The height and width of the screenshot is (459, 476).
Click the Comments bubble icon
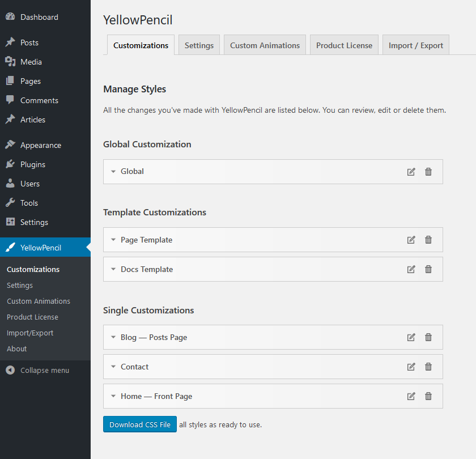(10, 100)
